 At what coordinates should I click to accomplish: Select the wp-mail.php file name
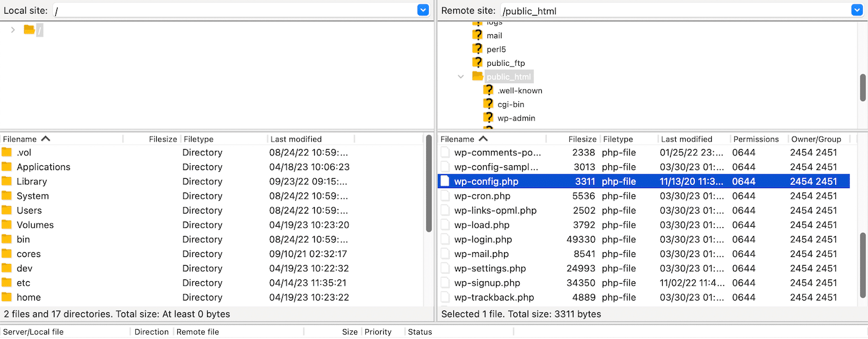481,254
